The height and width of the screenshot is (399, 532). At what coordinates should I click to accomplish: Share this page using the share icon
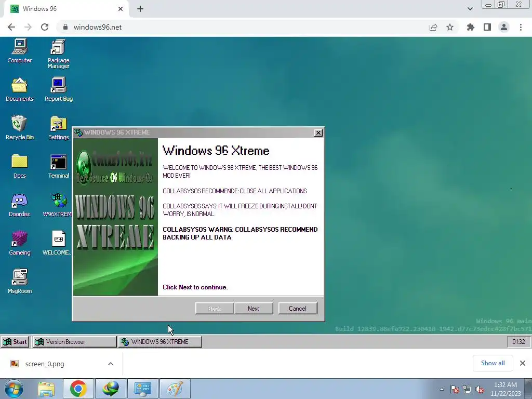tap(433, 27)
